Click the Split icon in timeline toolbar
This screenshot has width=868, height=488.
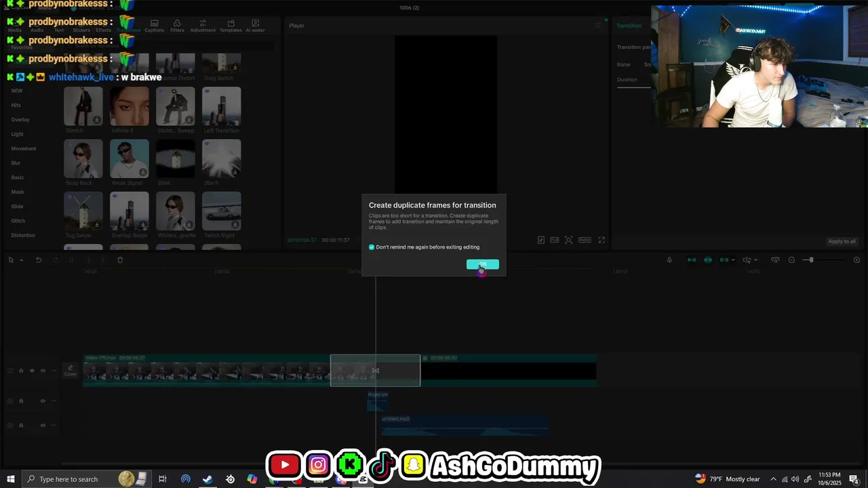tap(71, 260)
